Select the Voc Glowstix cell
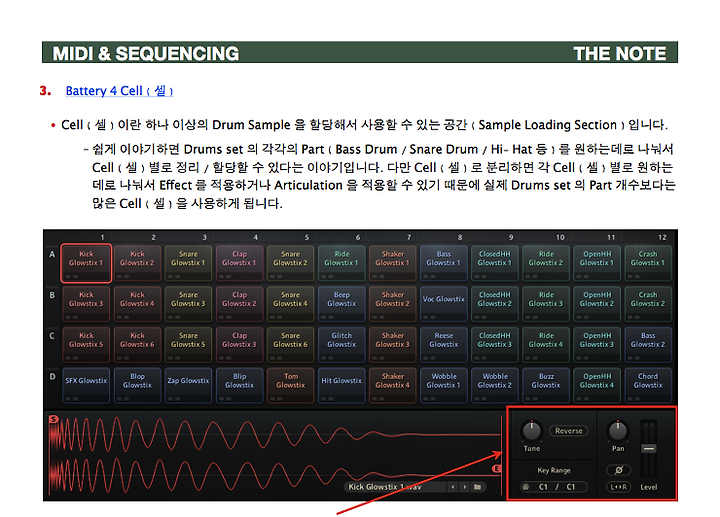 (444, 304)
